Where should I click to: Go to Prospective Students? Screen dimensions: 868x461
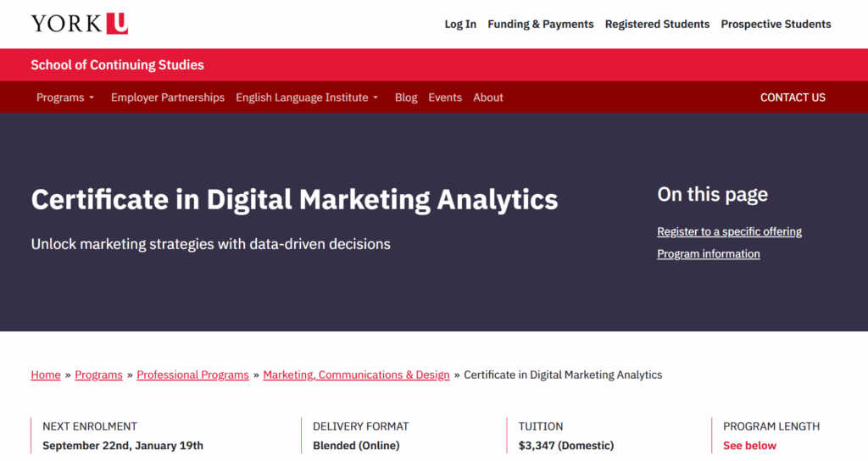tap(776, 25)
